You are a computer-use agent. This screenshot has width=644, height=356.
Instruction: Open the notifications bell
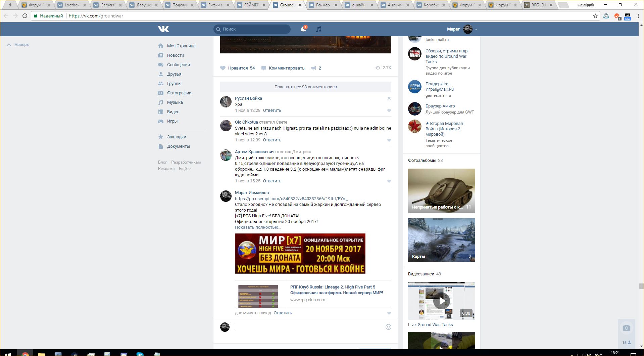[x=303, y=29]
